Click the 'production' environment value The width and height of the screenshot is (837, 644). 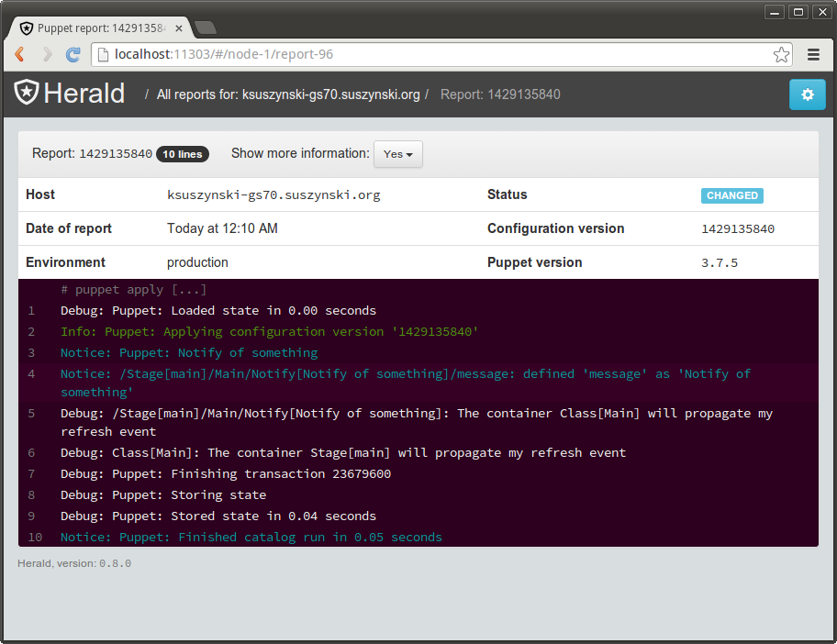(197, 262)
